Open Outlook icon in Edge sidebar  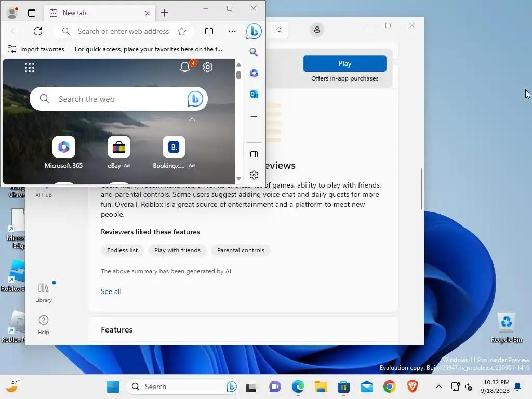[x=254, y=94]
